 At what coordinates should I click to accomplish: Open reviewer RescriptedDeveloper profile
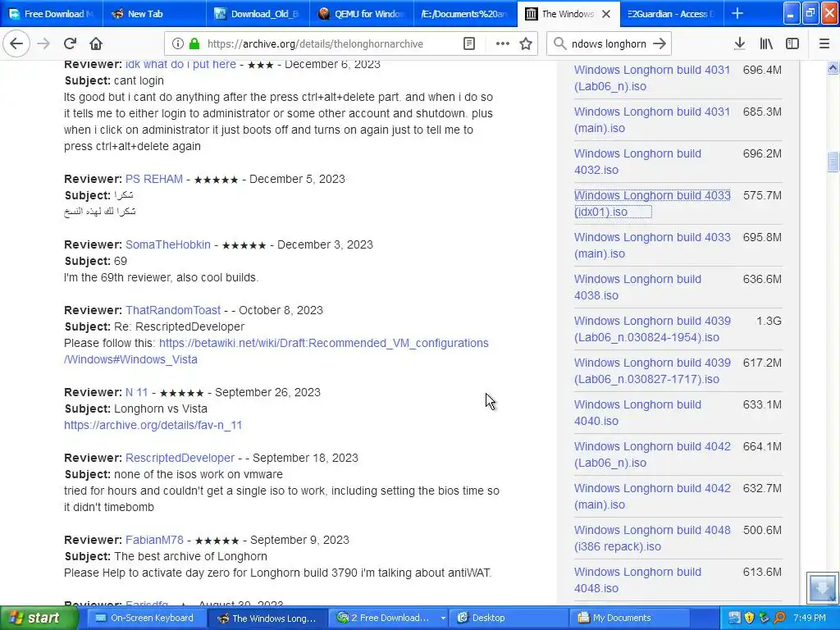point(180,458)
